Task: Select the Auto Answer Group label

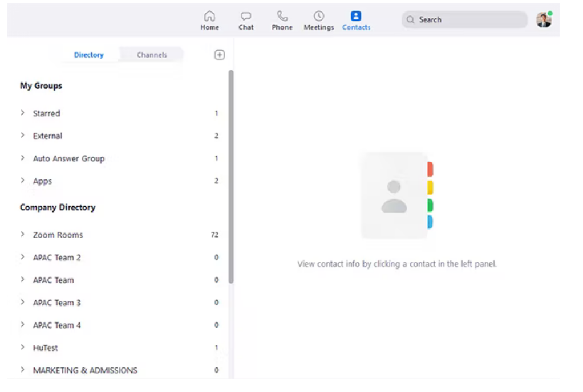Action: tap(69, 159)
